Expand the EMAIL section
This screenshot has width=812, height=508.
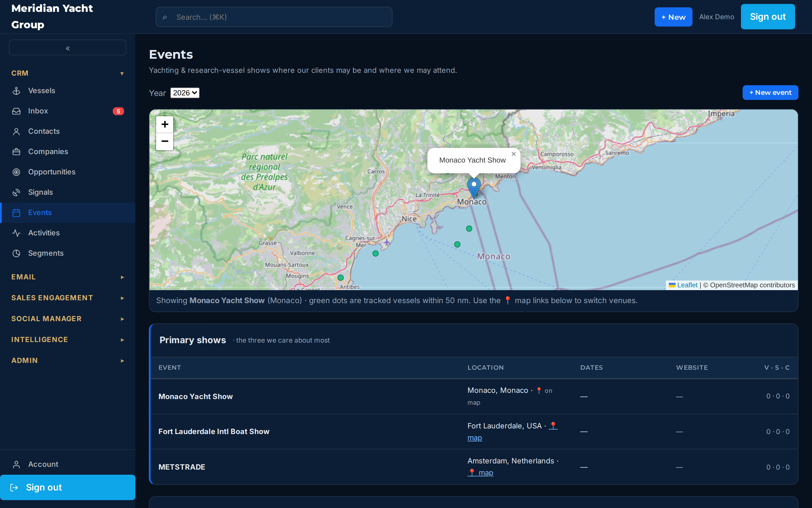point(68,277)
